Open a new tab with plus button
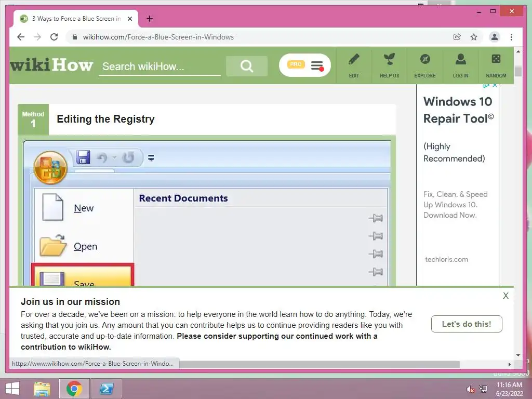 pyautogui.click(x=150, y=19)
